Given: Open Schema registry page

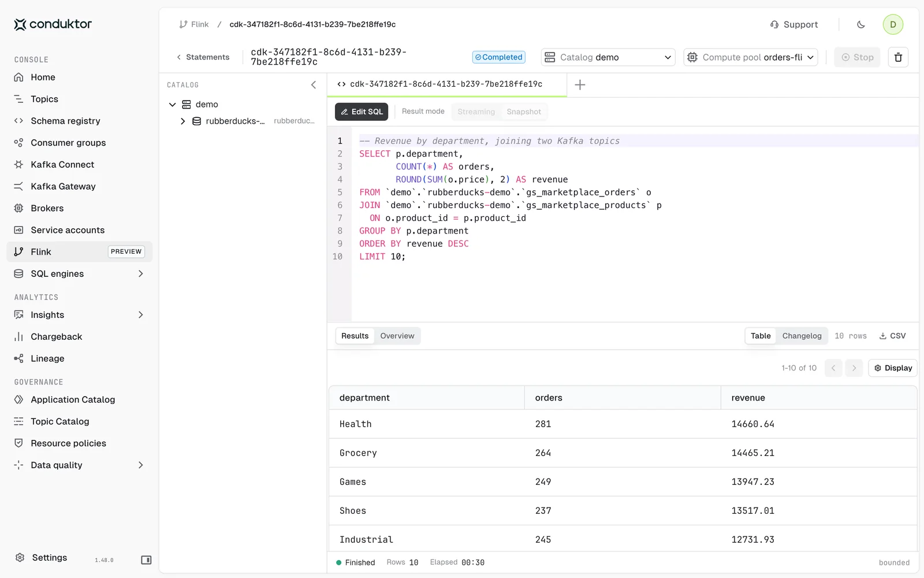Looking at the screenshot, I should pyautogui.click(x=79, y=121).
